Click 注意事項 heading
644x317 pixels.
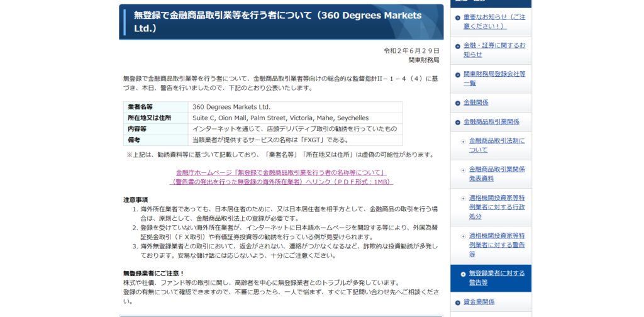click(136, 199)
